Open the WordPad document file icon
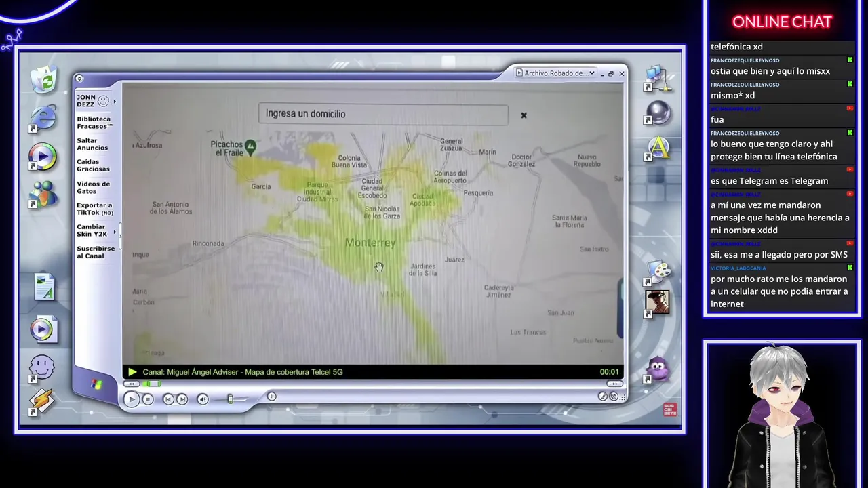 coord(43,286)
